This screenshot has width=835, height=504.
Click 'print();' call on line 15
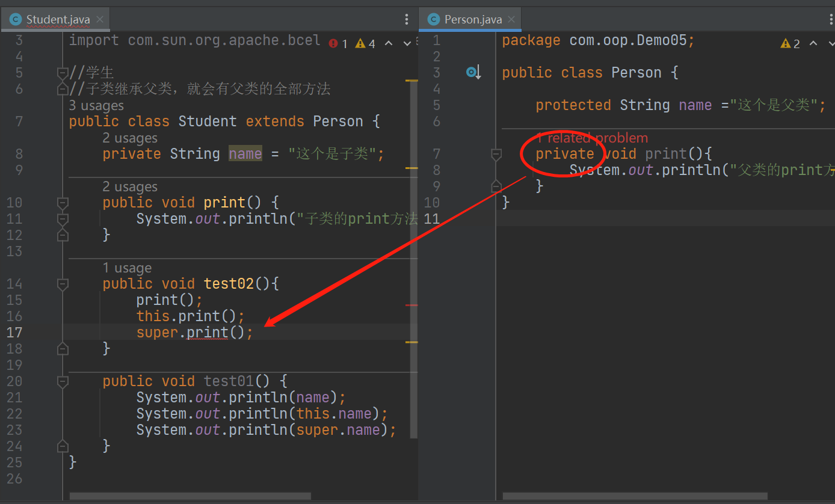click(170, 300)
